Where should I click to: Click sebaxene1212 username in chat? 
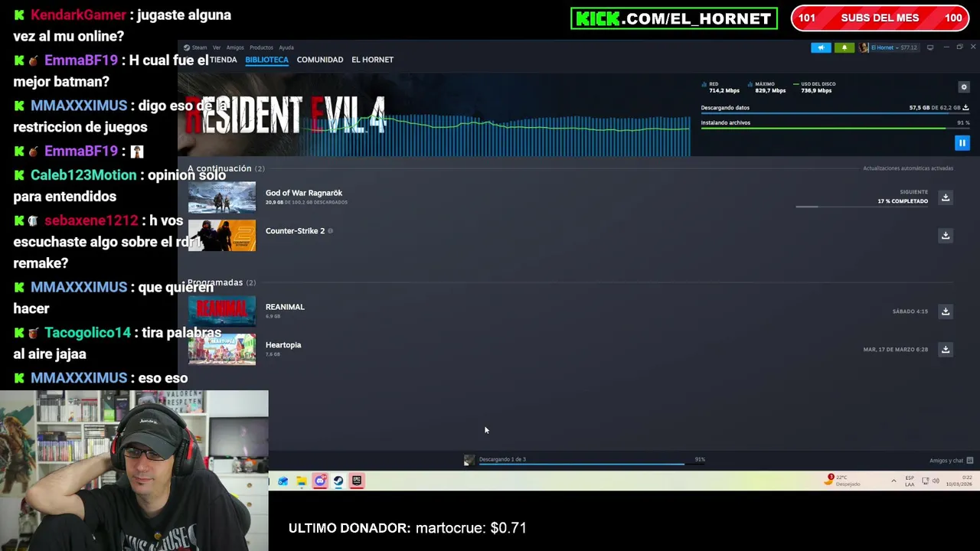pos(91,220)
